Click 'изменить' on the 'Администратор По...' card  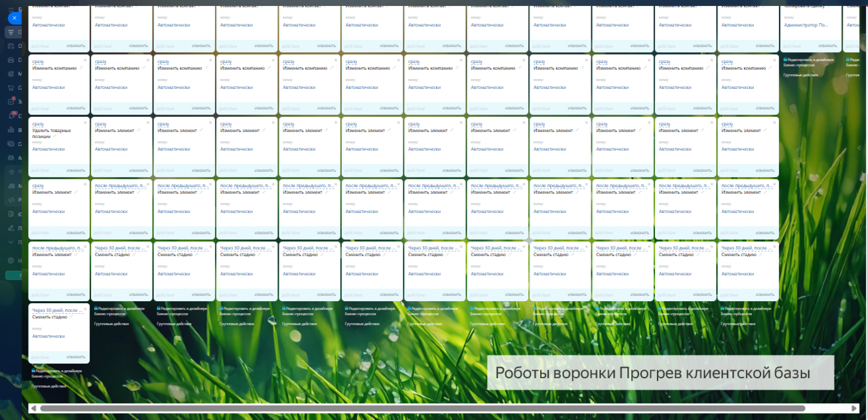coord(828,46)
